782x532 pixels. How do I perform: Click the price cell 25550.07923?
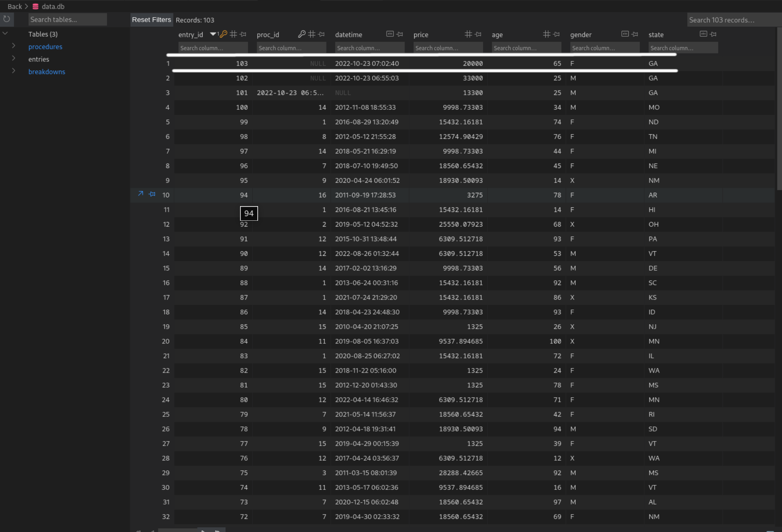[461, 224]
